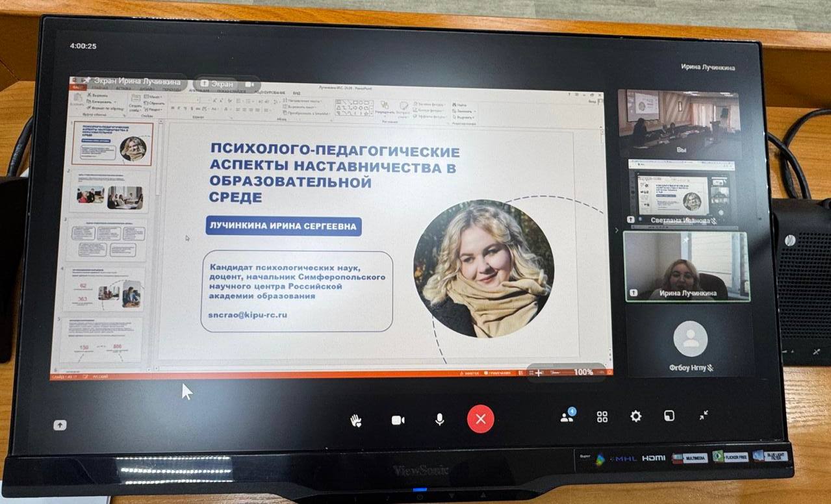Viewport: 831px width, 504px height.
Task: Open the participants list
Action: tap(567, 417)
